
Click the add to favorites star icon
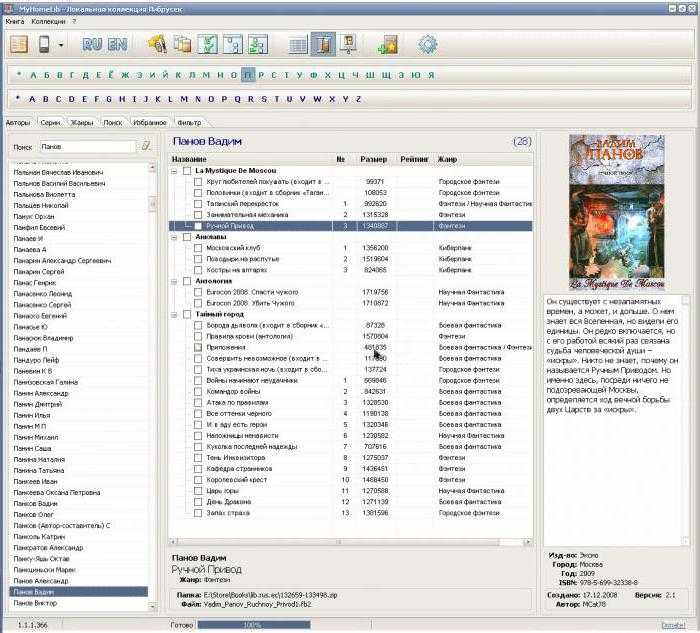pyautogui.click(x=388, y=45)
